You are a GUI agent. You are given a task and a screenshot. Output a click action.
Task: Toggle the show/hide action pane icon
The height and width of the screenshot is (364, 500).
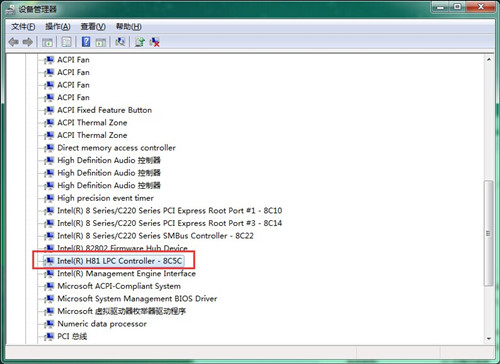coord(101,42)
